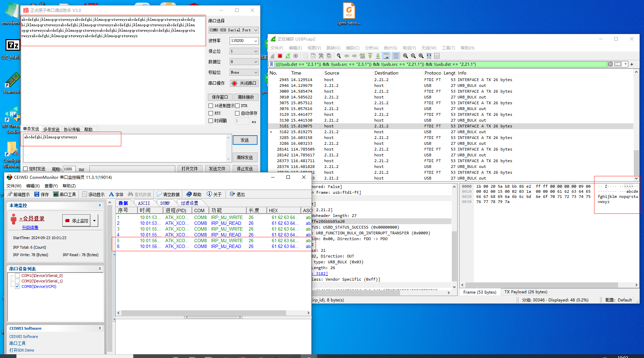Restart current capture in Wireshark
The height and width of the screenshot is (358, 644).
point(288,56)
